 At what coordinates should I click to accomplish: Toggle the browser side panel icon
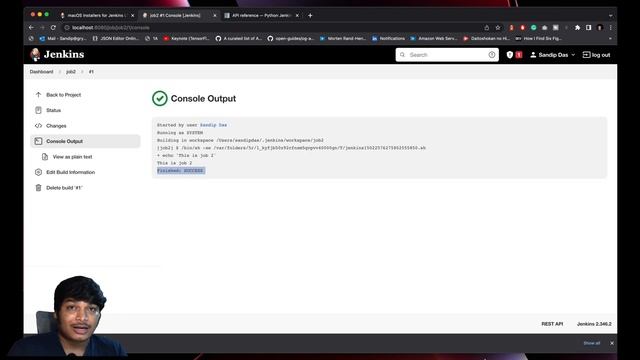tap(589, 27)
